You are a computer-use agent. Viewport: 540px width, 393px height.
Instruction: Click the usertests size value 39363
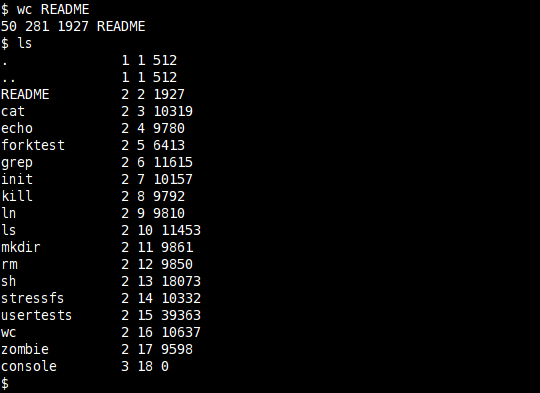coord(181,315)
